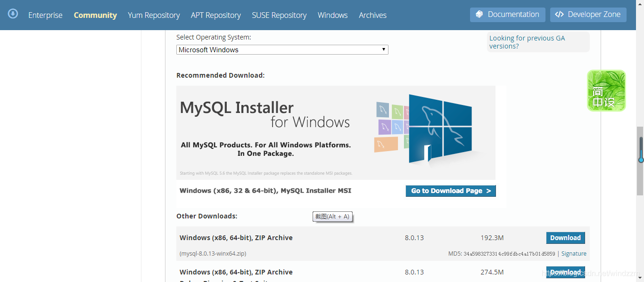Click the Documentation book icon
The width and height of the screenshot is (644, 282).
pyautogui.click(x=479, y=15)
